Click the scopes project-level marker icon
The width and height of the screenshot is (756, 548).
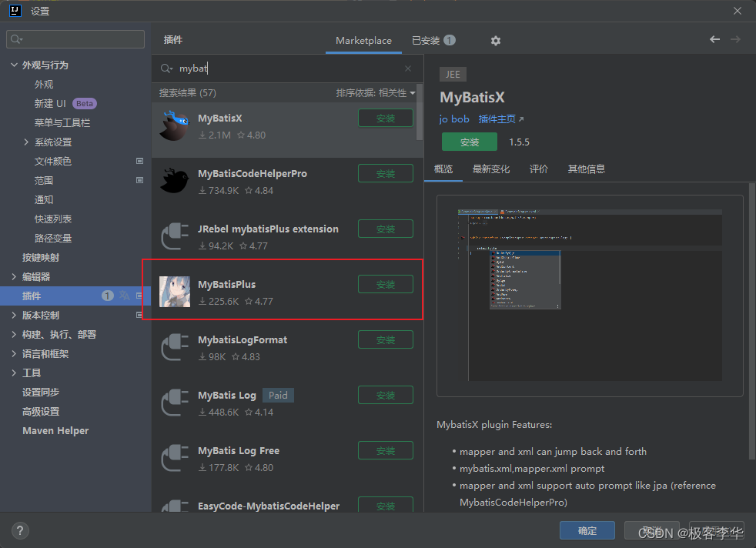pos(139,180)
